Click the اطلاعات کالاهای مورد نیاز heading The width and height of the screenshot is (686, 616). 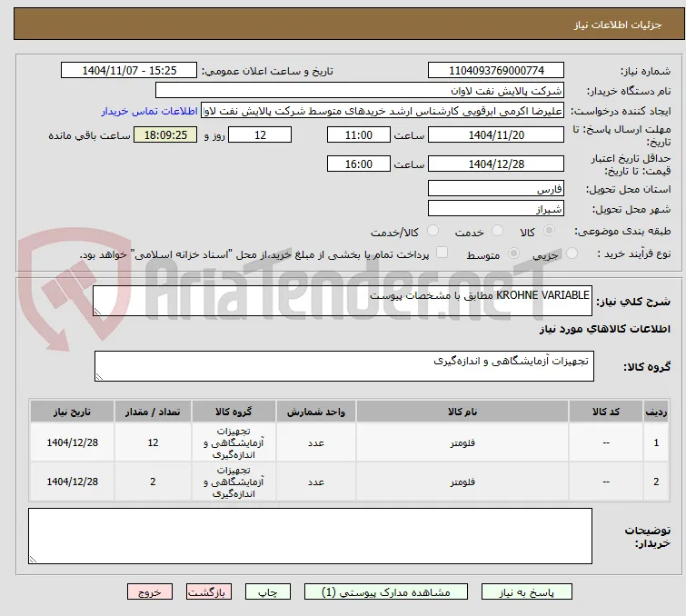point(604,329)
